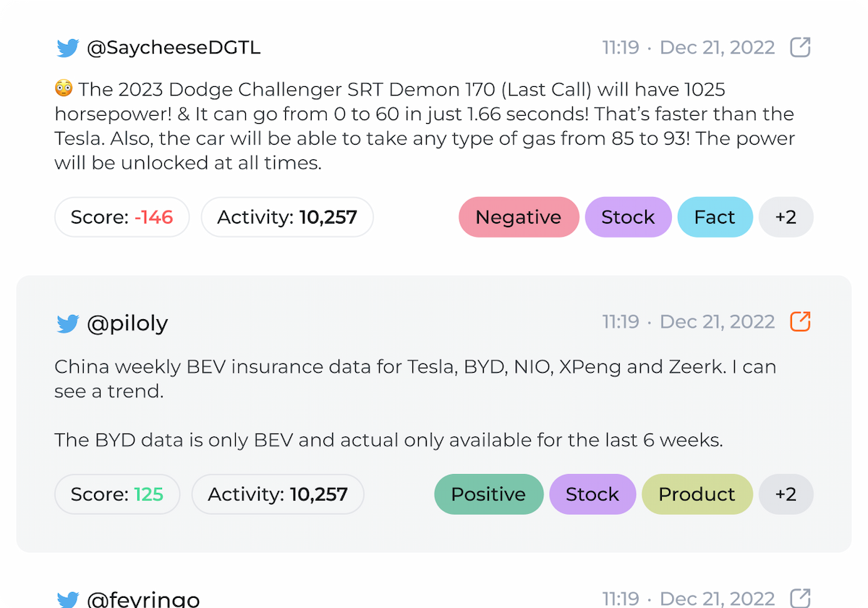
Task: Toggle the Fact tag on the Dodge tweet
Action: coord(715,216)
